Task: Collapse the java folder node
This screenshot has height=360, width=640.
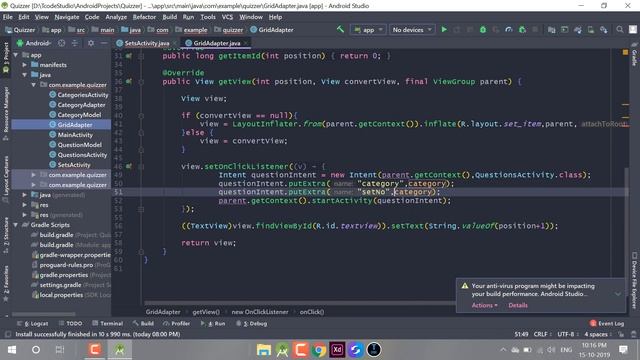Action: (x=24, y=75)
